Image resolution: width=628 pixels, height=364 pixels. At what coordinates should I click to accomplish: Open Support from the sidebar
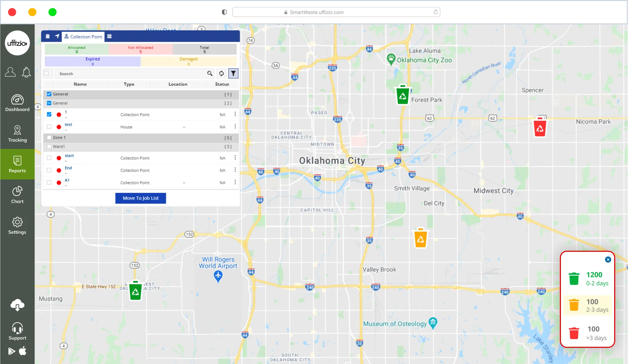(x=17, y=331)
